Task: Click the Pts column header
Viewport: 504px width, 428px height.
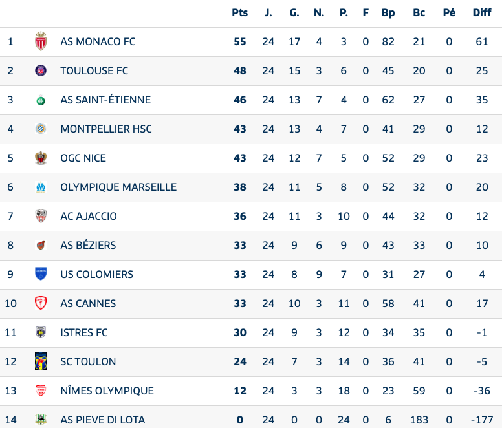Action: click(239, 12)
